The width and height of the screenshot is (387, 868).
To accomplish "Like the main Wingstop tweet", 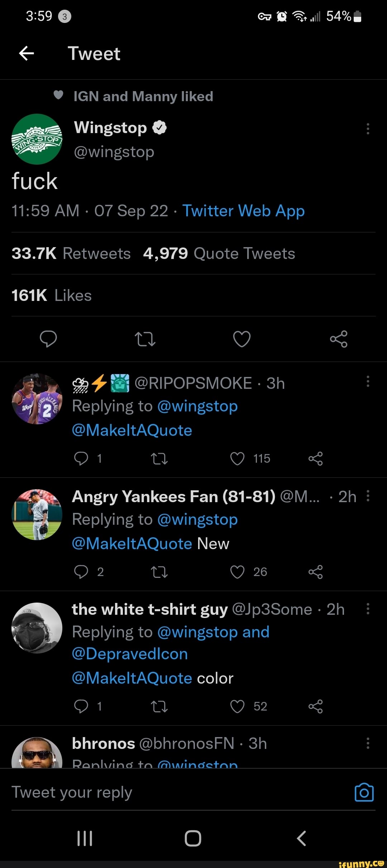I will (242, 339).
